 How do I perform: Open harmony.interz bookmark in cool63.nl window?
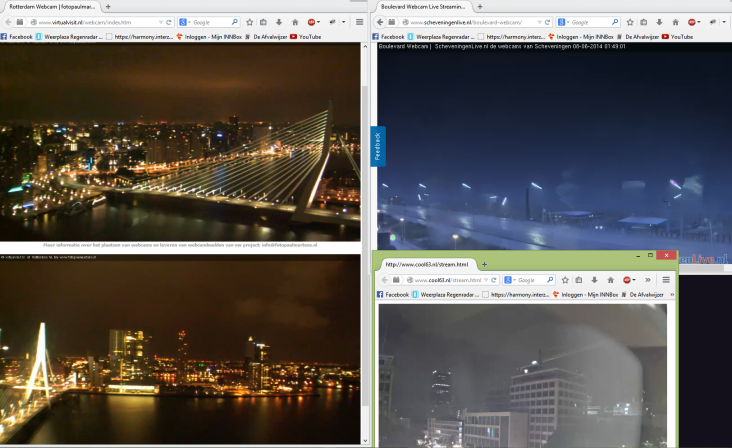tap(515, 294)
